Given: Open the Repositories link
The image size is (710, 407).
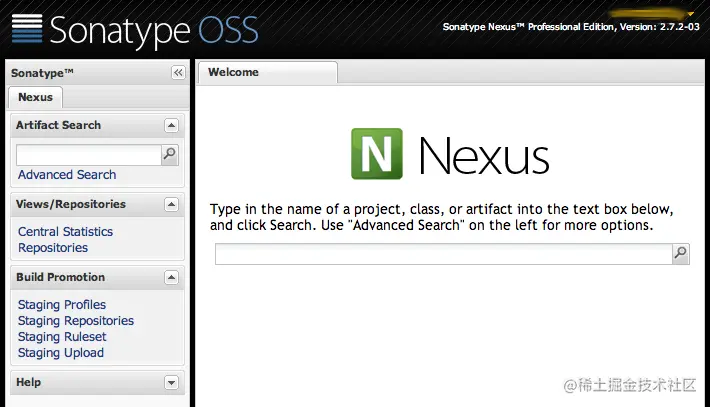Looking at the screenshot, I should 53,248.
